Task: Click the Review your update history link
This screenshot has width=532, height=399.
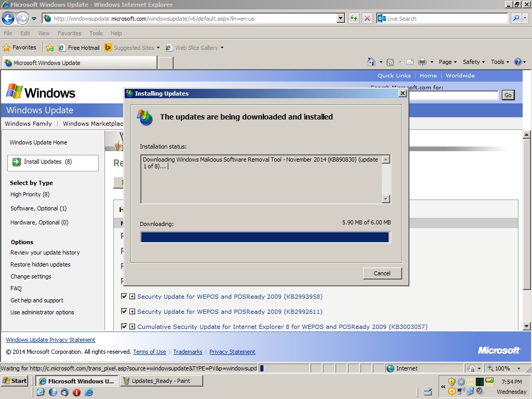Action: [x=45, y=252]
